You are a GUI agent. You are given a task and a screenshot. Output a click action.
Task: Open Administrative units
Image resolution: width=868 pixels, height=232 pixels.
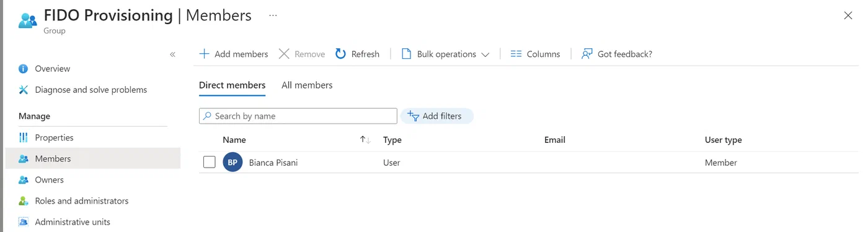pos(73,222)
